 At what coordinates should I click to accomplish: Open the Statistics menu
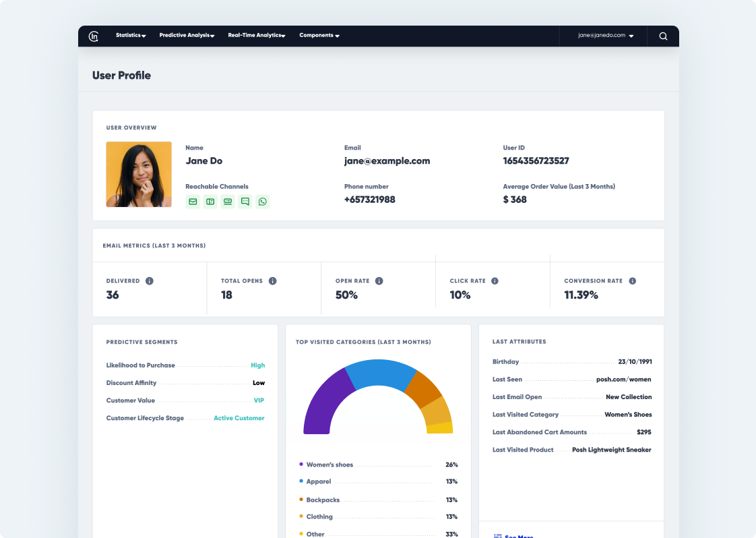131,36
